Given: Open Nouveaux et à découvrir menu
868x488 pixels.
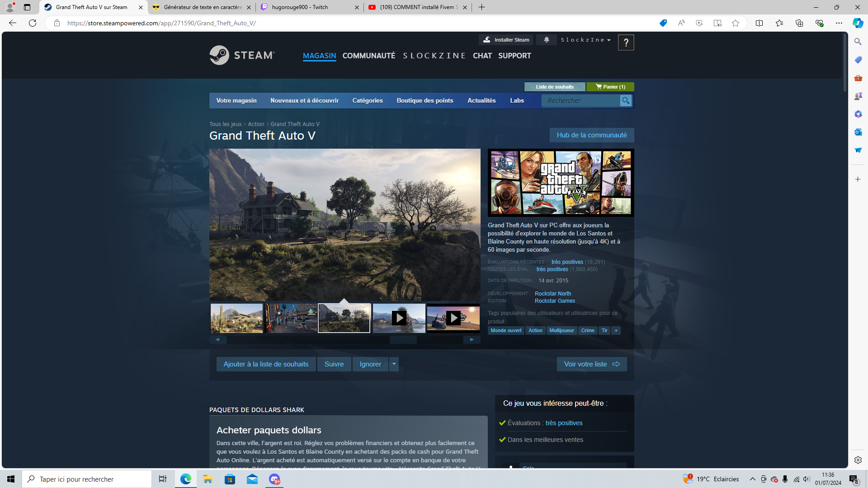Looking at the screenshot, I should (305, 101).
